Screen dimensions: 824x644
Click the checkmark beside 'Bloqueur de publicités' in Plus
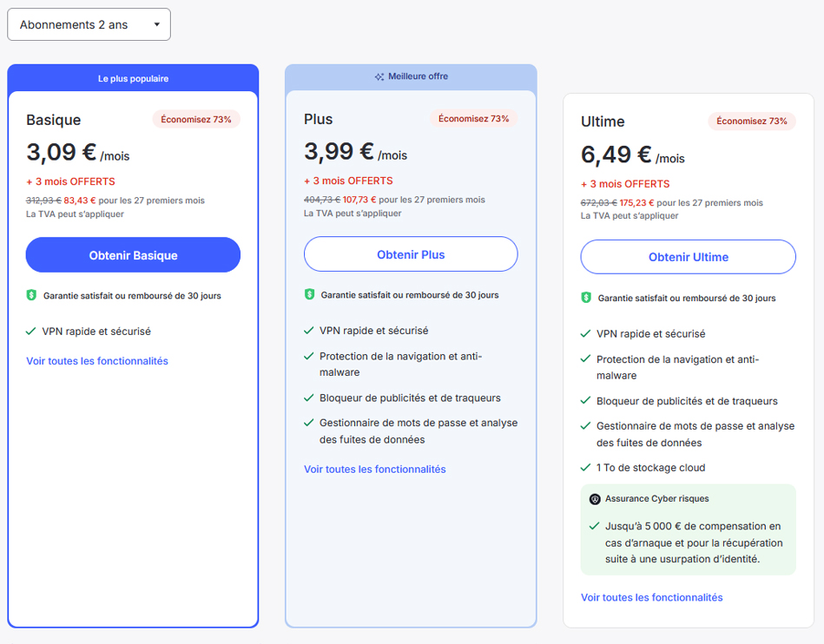[309, 397]
